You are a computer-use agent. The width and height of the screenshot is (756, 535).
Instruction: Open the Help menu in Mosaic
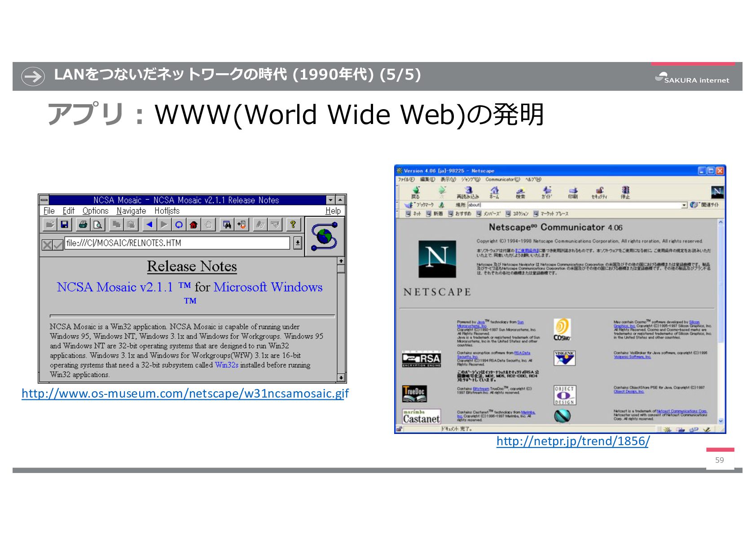pyautogui.click(x=333, y=211)
